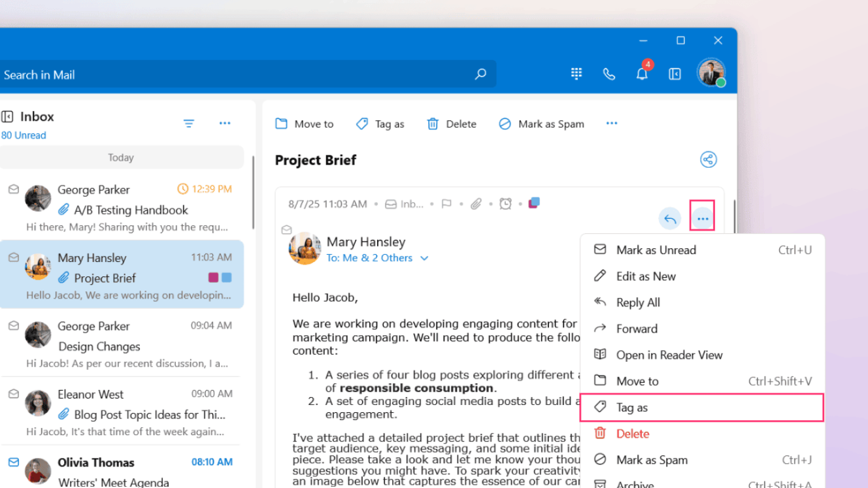The image size is (868, 488).
Task: Open the phone dialer icon in the top bar
Action: [609, 74]
